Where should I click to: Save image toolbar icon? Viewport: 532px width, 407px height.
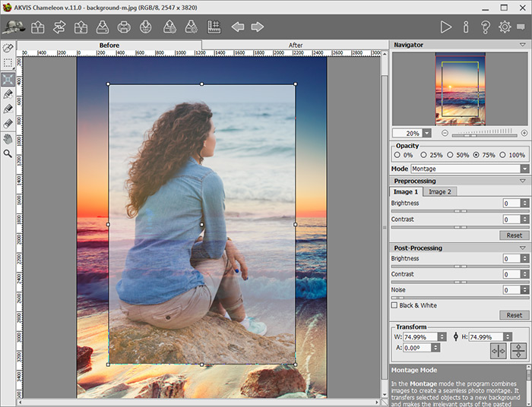pos(103,27)
